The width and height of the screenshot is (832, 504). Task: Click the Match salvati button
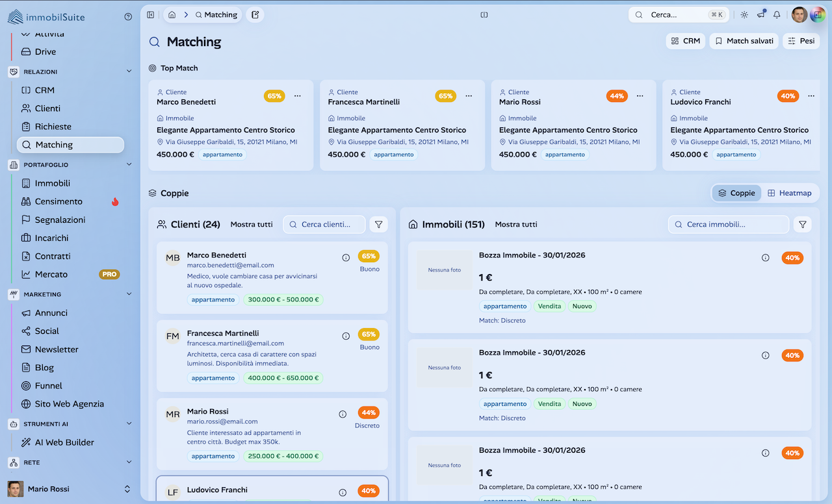(744, 41)
